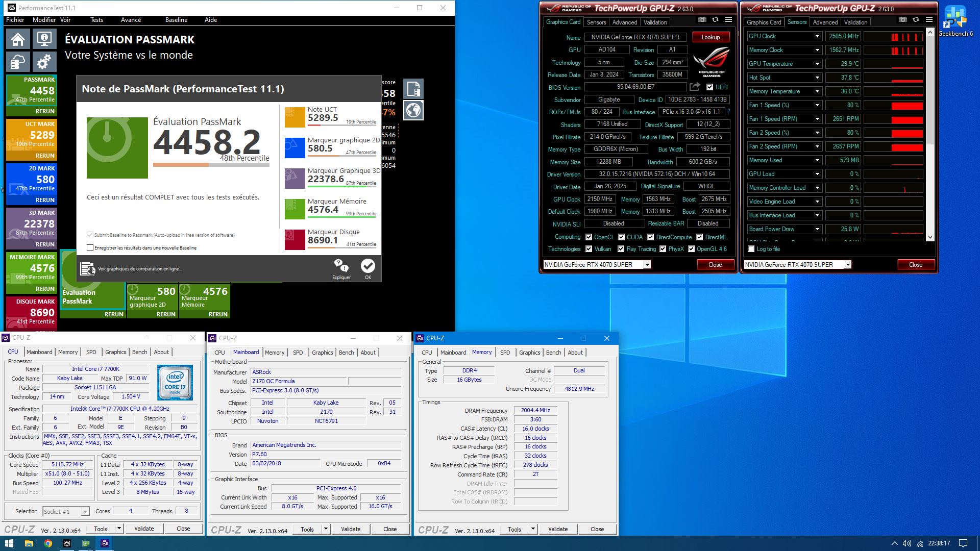The image size is (980, 551).
Task: Click Close button in GPU-Z Sensors window
Action: point(916,265)
